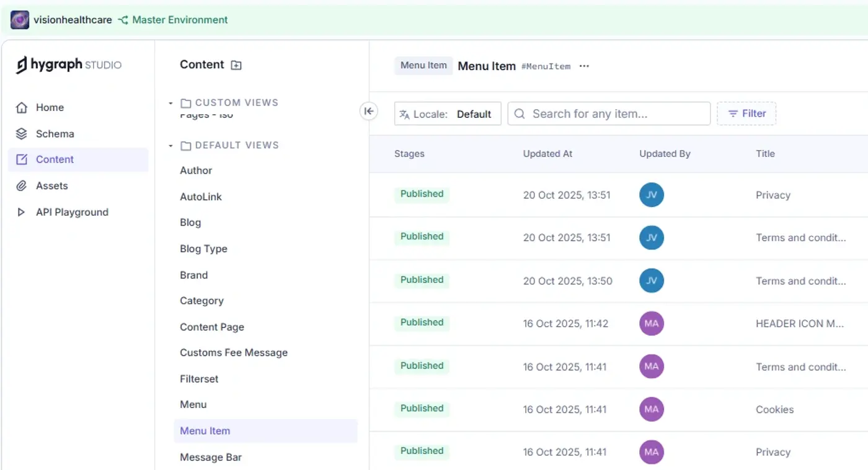Click the Cookies title cell
This screenshot has height=470, width=868.
[x=774, y=410]
